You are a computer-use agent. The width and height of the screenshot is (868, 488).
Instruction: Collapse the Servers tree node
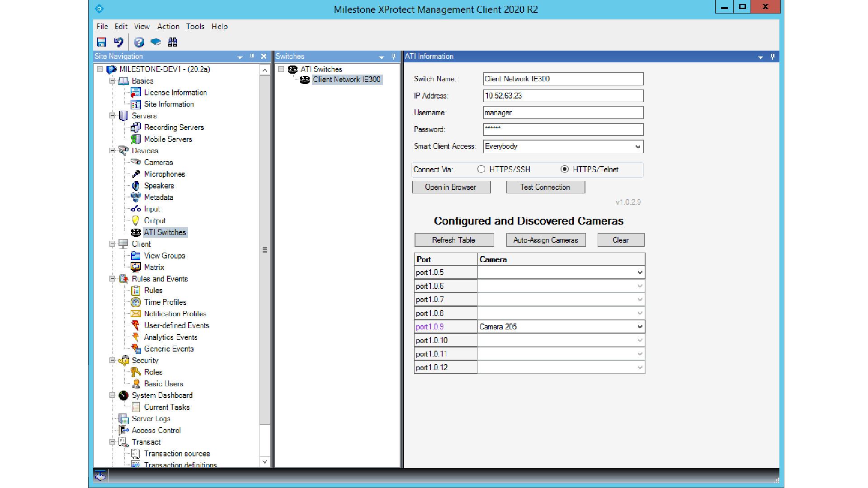coord(112,116)
